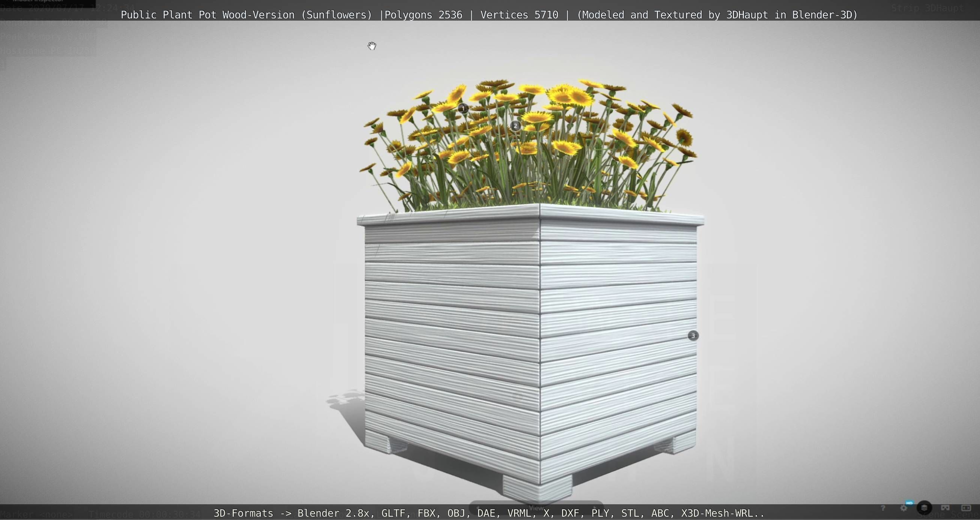Go to previous annotation arrow
The image size is (980, 520).
click(x=478, y=508)
